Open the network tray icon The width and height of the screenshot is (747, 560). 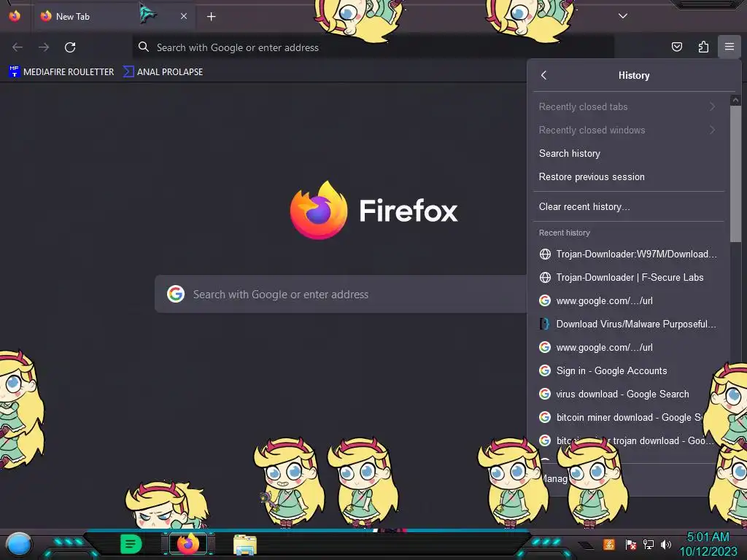[649, 544]
